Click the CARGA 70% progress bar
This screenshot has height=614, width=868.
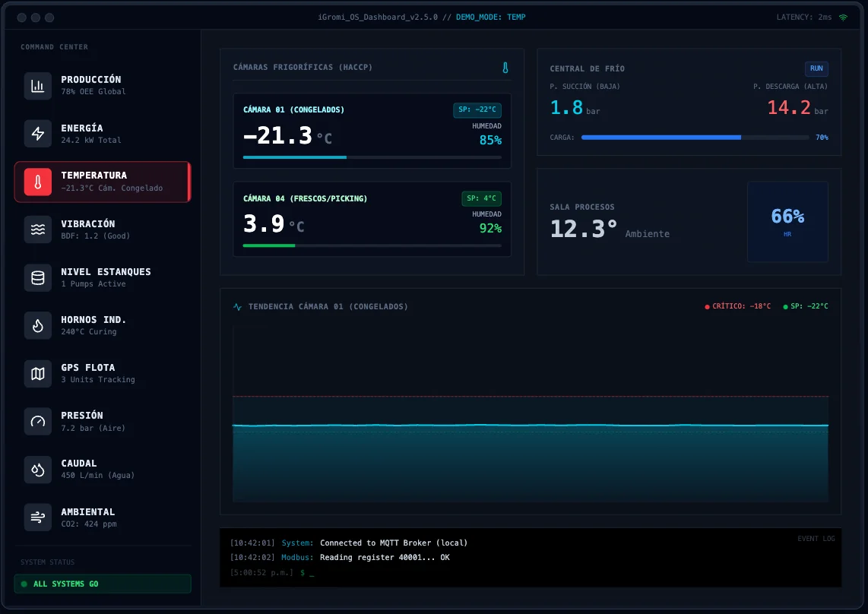coord(695,138)
